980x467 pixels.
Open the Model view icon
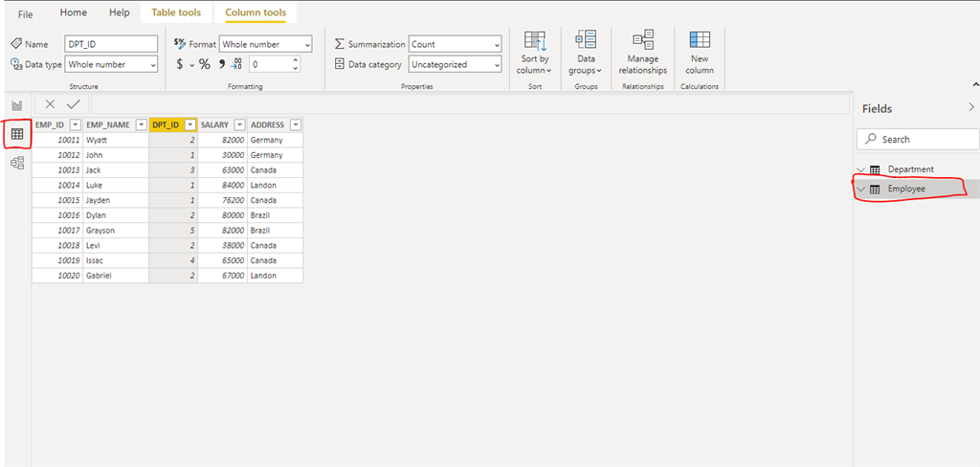coord(17,164)
